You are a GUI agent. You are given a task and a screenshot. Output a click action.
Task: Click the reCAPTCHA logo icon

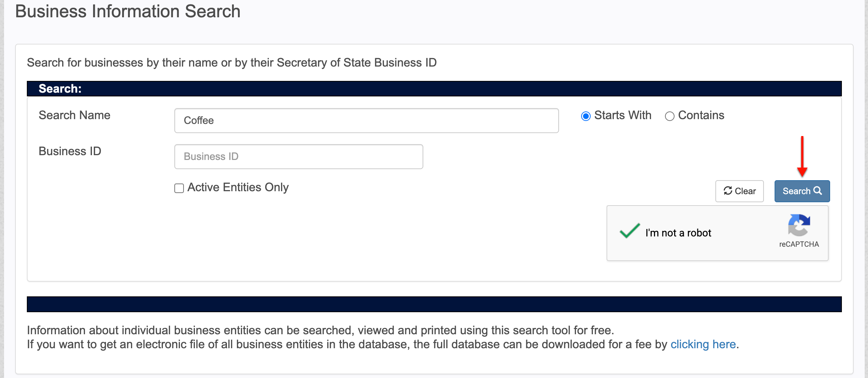pos(799,225)
